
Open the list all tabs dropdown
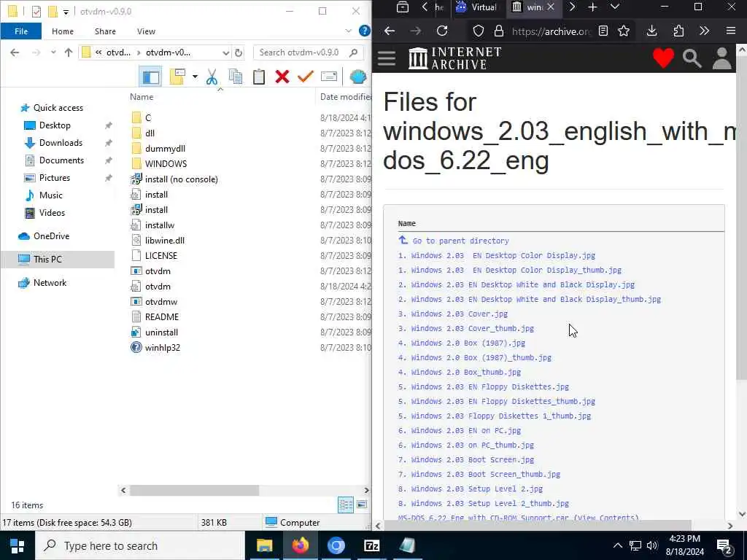(x=615, y=7)
